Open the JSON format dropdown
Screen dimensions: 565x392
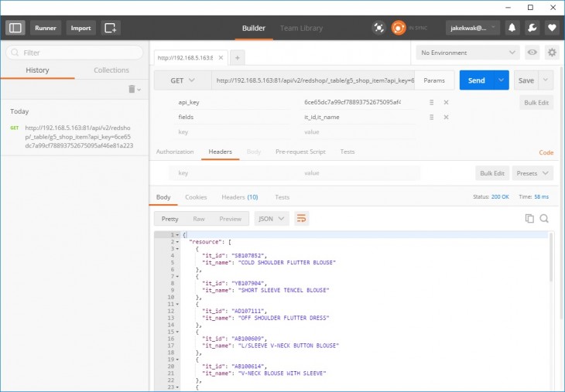click(x=271, y=219)
